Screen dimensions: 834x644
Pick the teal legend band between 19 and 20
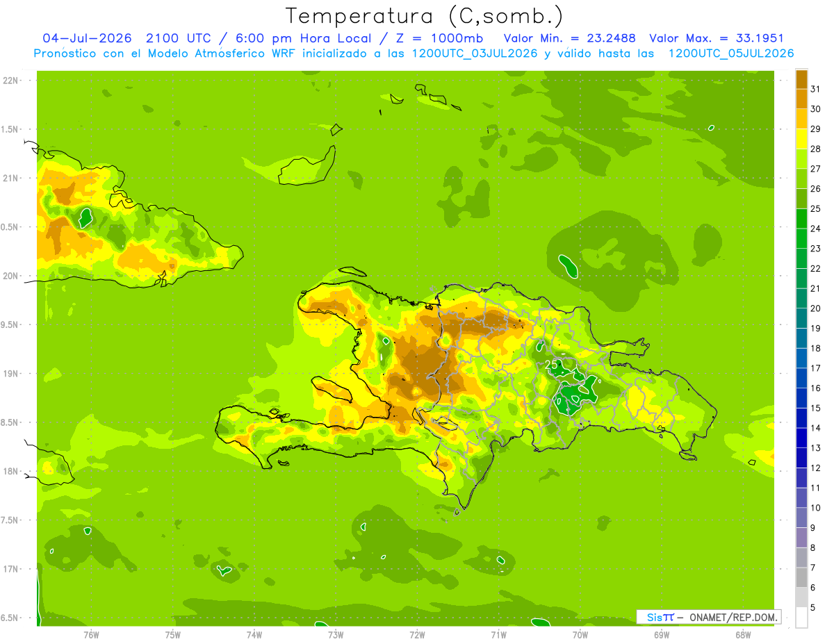[x=801, y=318]
